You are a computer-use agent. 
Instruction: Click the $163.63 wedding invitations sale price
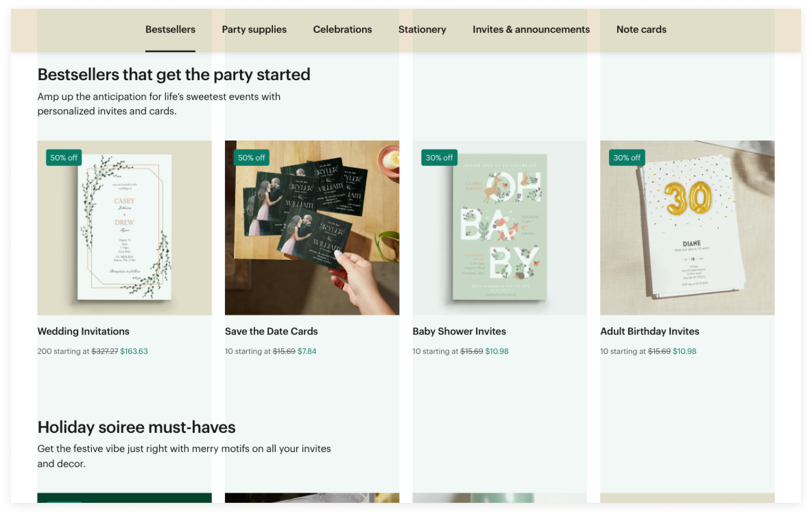click(x=134, y=351)
